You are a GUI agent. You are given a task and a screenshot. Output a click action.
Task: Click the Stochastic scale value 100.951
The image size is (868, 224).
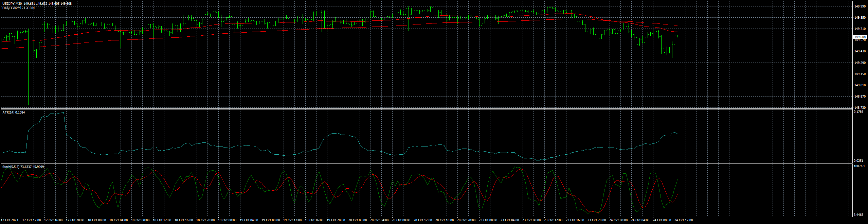coord(860,166)
